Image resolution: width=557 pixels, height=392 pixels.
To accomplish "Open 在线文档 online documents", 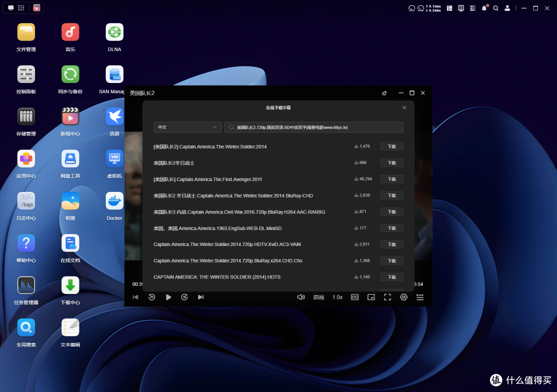I will click(70, 243).
